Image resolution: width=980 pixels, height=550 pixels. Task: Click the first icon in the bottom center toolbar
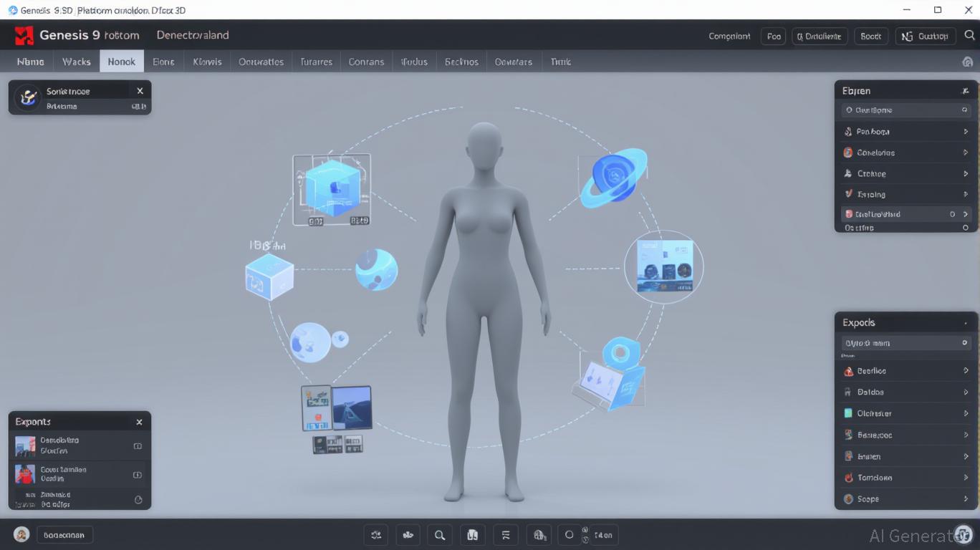(x=376, y=535)
